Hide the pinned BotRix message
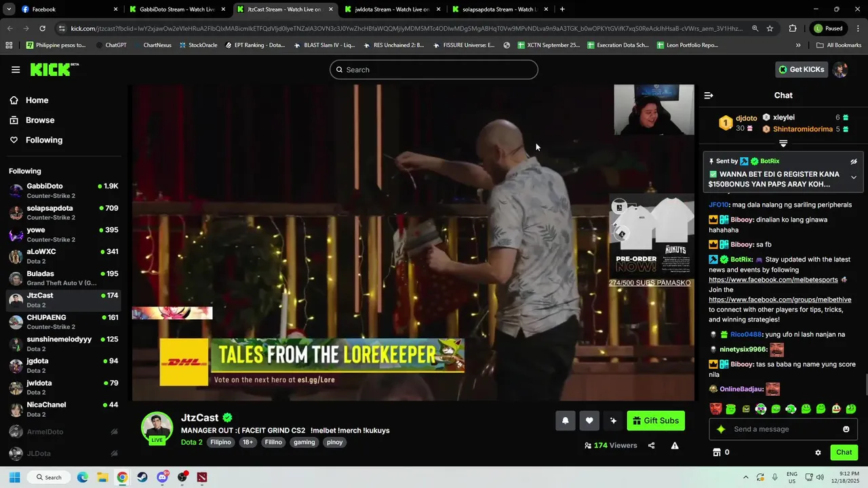This screenshot has height=488, width=868. pyautogui.click(x=854, y=161)
